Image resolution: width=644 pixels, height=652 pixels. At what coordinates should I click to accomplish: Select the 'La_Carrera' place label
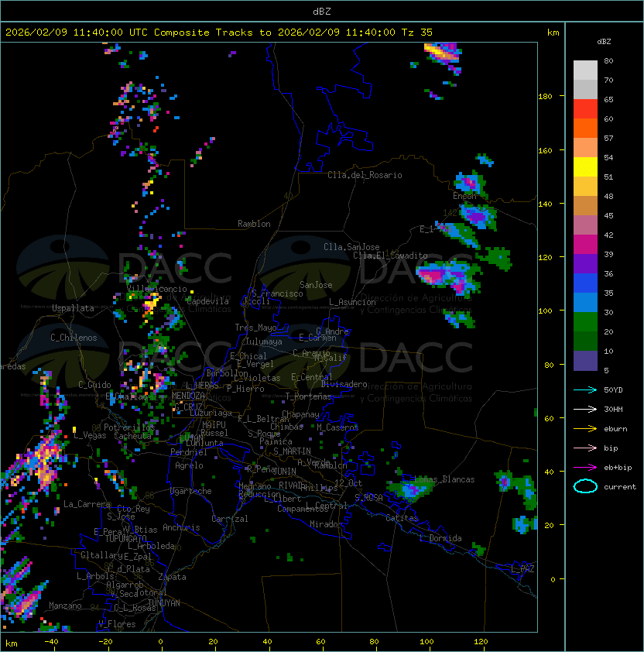point(87,504)
